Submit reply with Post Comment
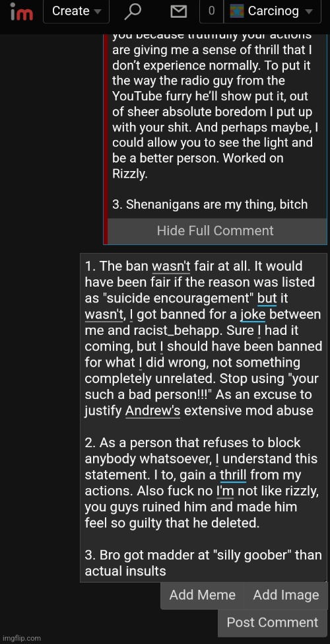 (273, 622)
